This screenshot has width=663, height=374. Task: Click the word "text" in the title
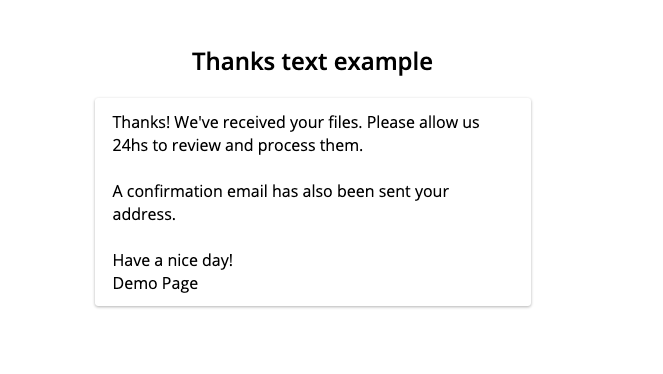[304, 62]
